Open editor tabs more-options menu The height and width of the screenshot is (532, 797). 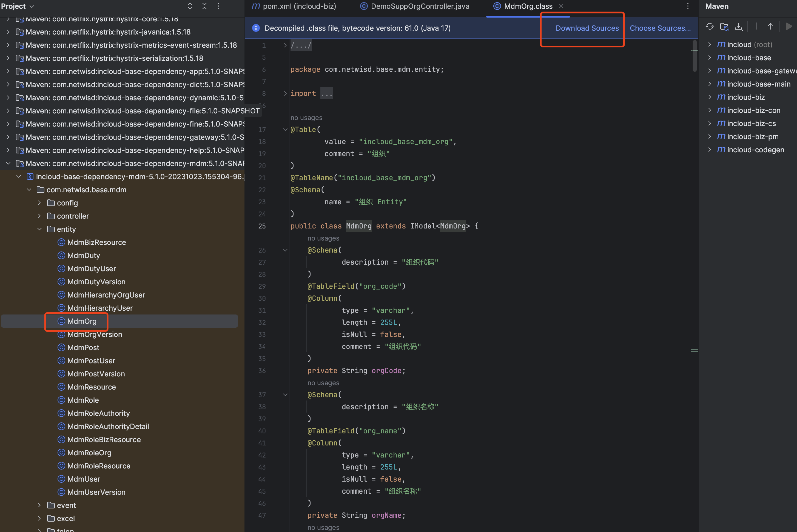coord(688,6)
